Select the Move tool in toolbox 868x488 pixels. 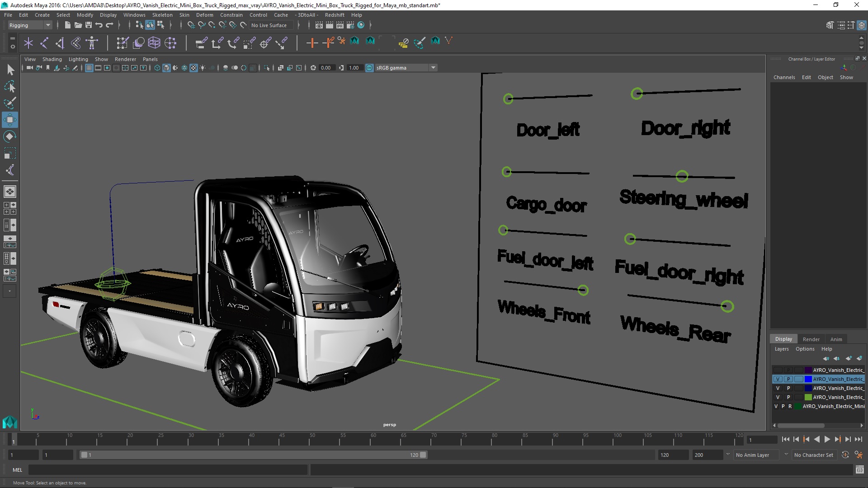(9, 120)
